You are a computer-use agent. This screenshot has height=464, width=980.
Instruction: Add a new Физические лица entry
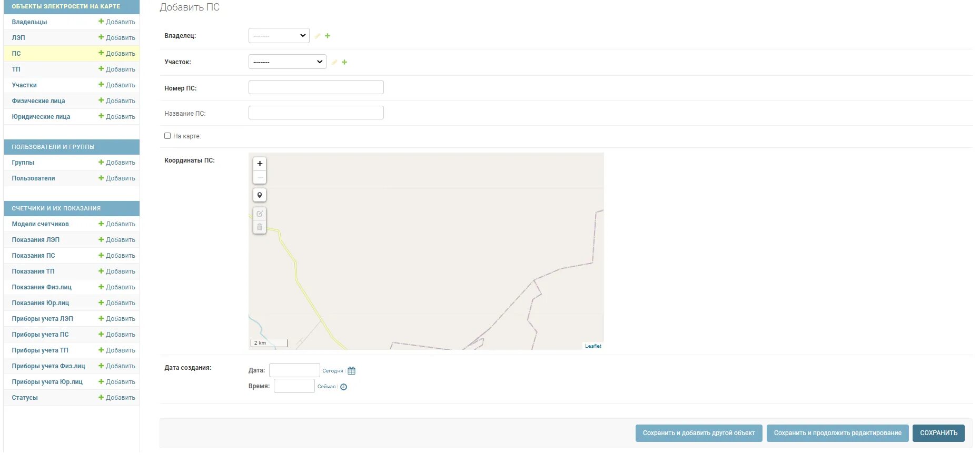click(x=117, y=101)
